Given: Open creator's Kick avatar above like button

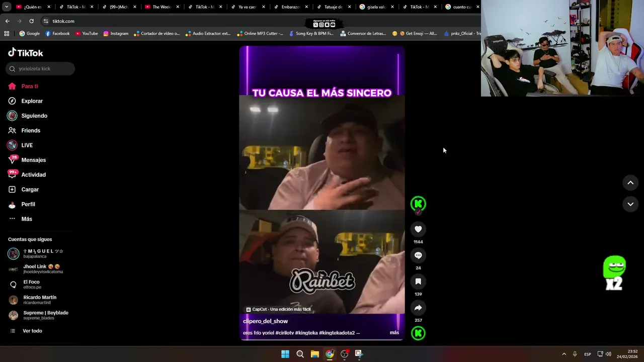Looking at the screenshot, I should (x=418, y=204).
